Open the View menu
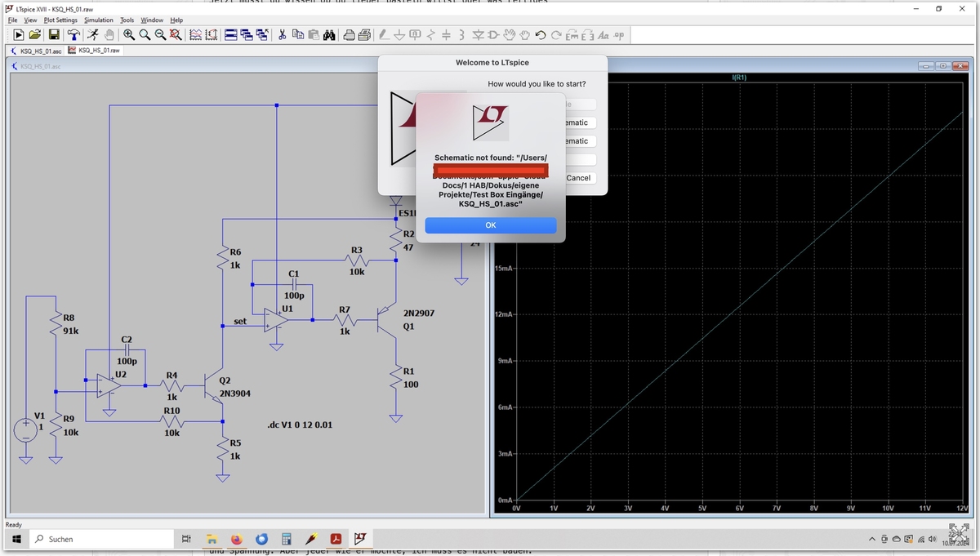 point(30,20)
